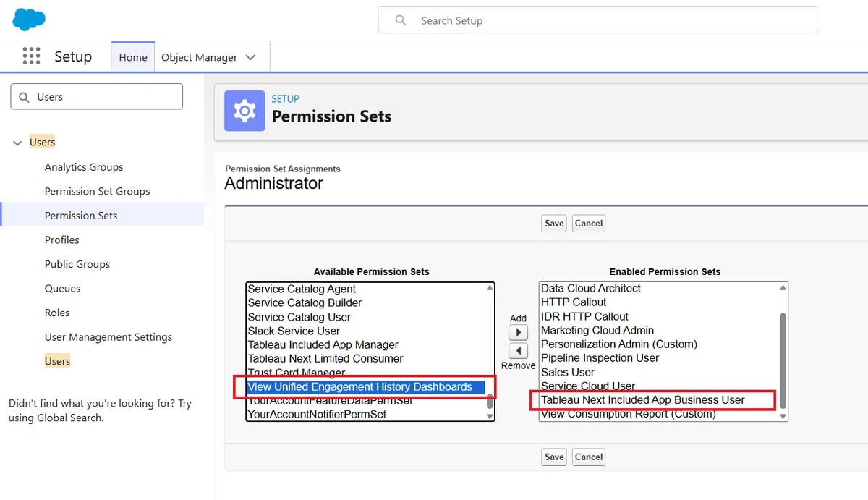This screenshot has width=868, height=500.
Task: Click the magnifier icon in Search Setup
Action: [401, 20]
